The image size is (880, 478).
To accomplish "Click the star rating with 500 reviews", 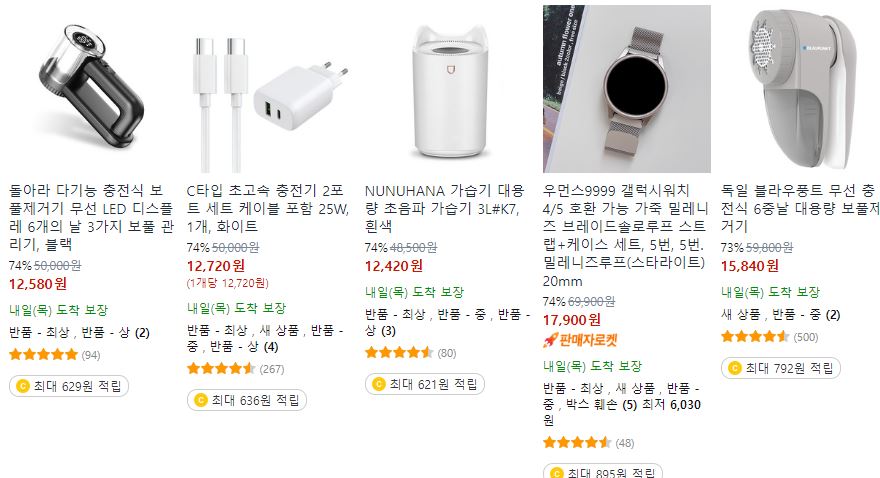I will click(755, 337).
